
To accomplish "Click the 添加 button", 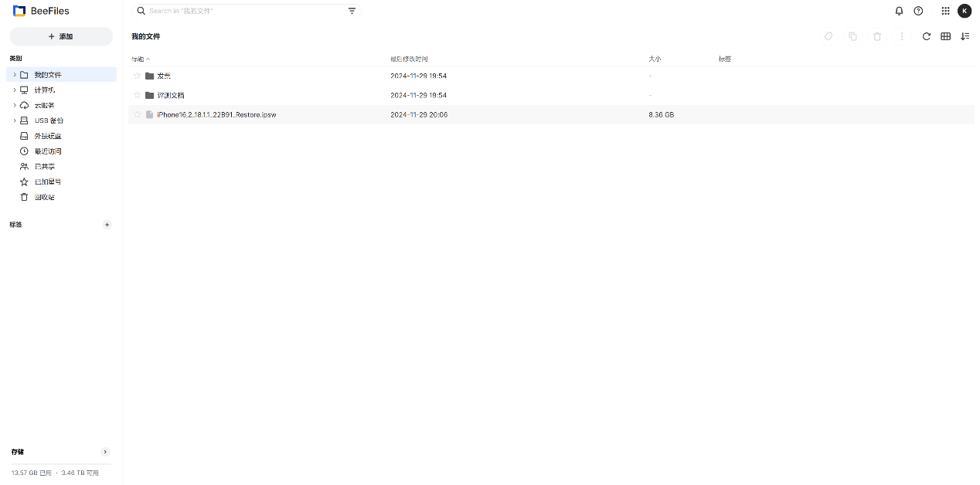I will point(61,36).
